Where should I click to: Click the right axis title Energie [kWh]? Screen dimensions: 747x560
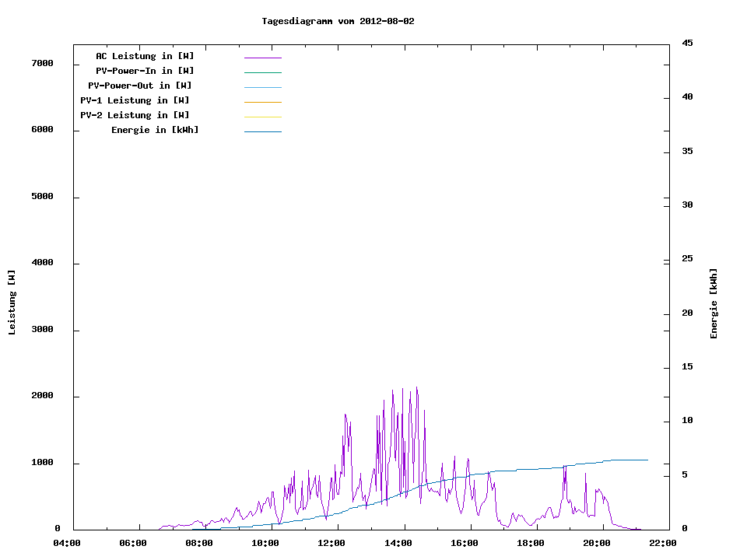pyautogui.click(x=714, y=303)
